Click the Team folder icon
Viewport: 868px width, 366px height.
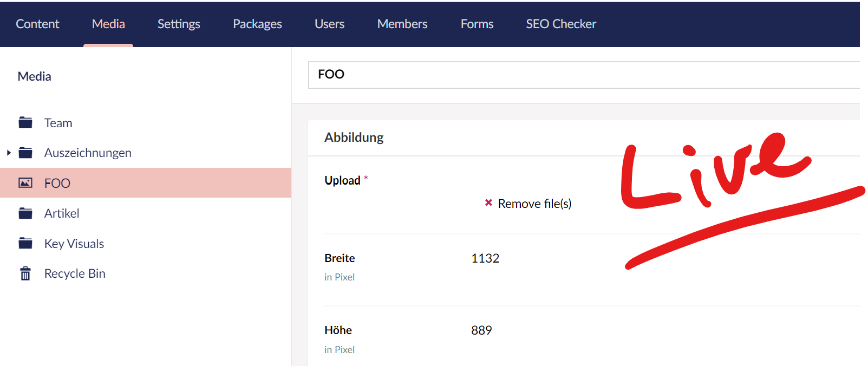[x=25, y=122]
